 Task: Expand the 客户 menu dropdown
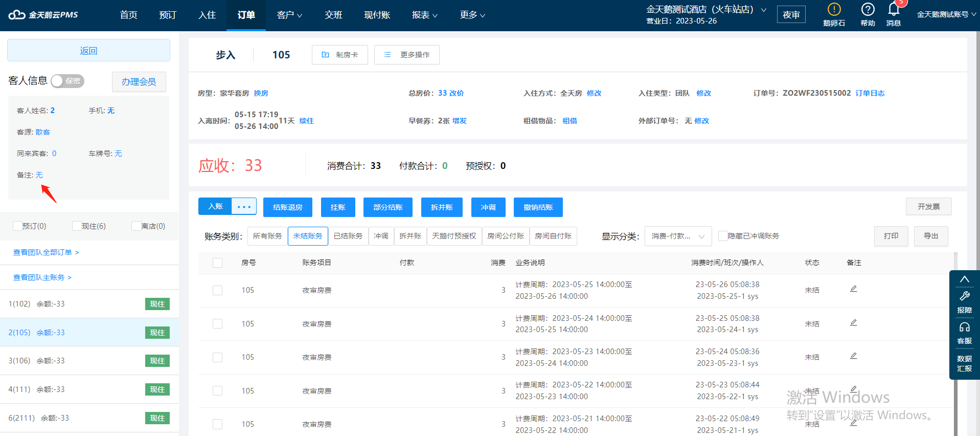[x=289, y=15]
